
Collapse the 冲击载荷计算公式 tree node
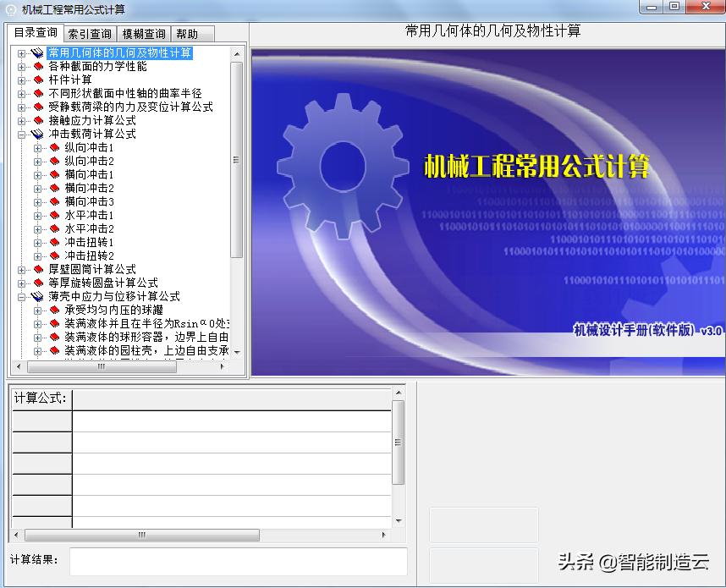22,134
